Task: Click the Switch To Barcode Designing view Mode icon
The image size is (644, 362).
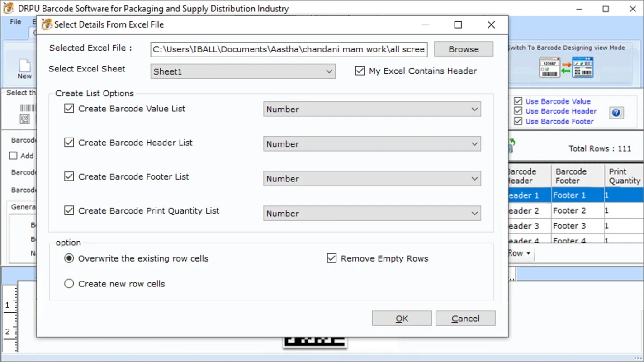Action: [566, 67]
